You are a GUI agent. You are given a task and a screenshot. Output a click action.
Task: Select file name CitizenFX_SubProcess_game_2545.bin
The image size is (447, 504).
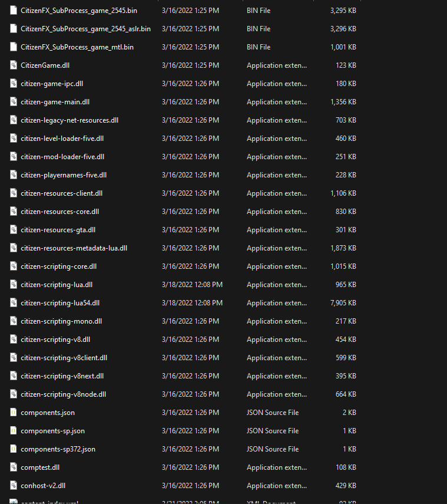[79, 11]
